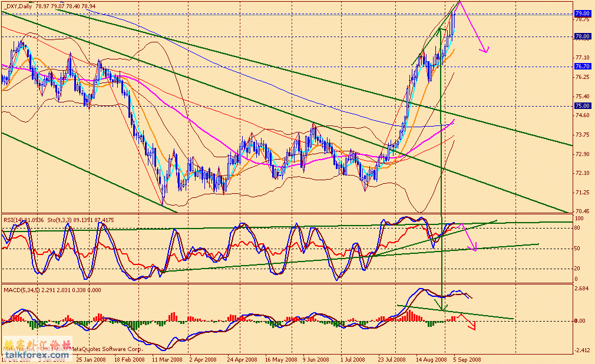Click the 16 May 2008 date label
This screenshot has width=595, height=364.
pyautogui.click(x=281, y=360)
